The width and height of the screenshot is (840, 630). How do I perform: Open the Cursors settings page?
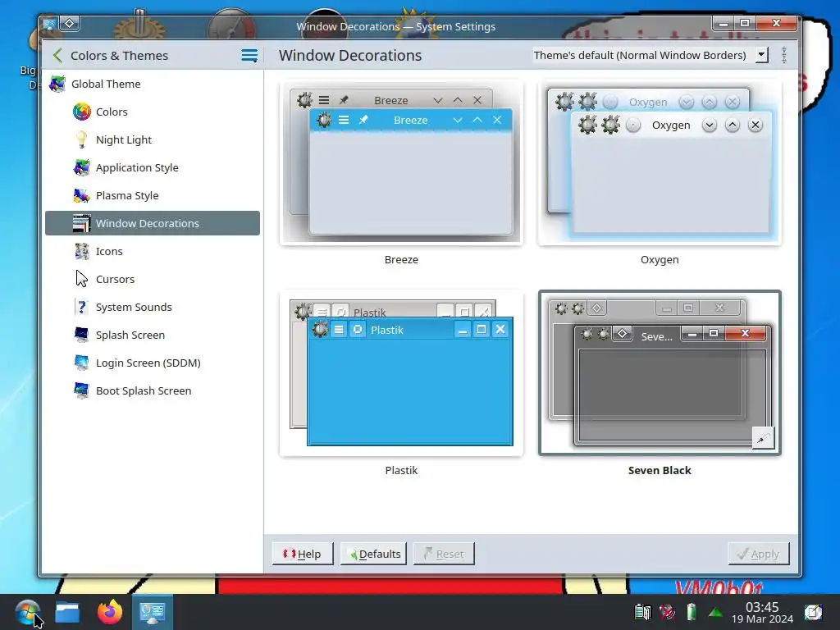pyautogui.click(x=153, y=279)
